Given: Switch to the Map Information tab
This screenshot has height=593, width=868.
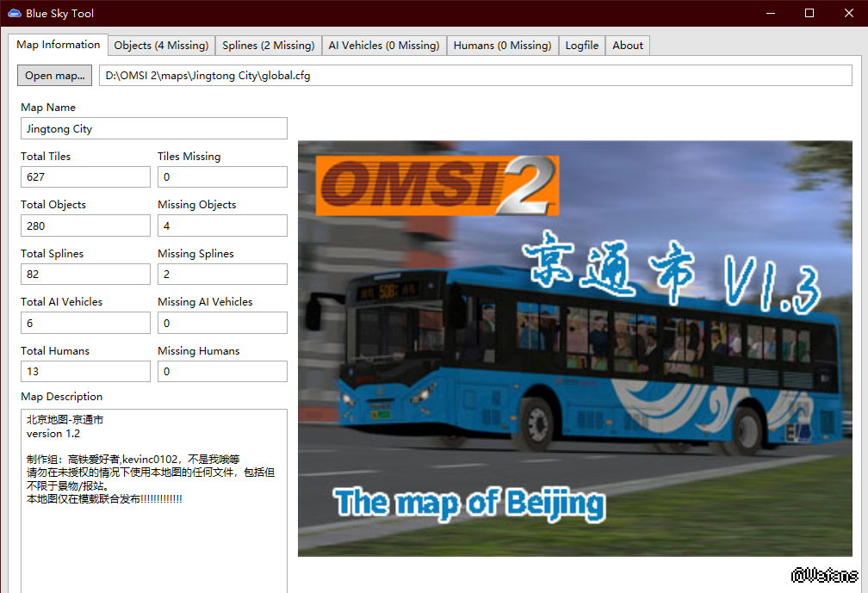Looking at the screenshot, I should click(x=59, y=44).
